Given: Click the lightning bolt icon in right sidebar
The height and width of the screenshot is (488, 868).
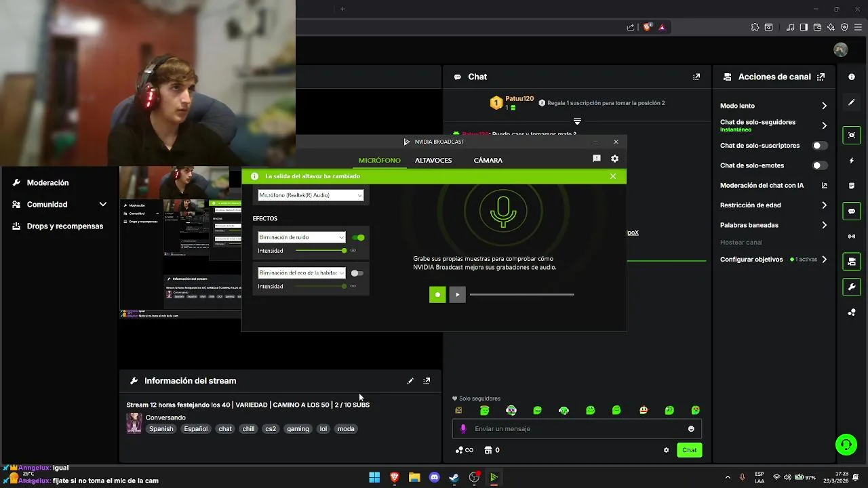Looking at the screenshot, I should point(852,161).
